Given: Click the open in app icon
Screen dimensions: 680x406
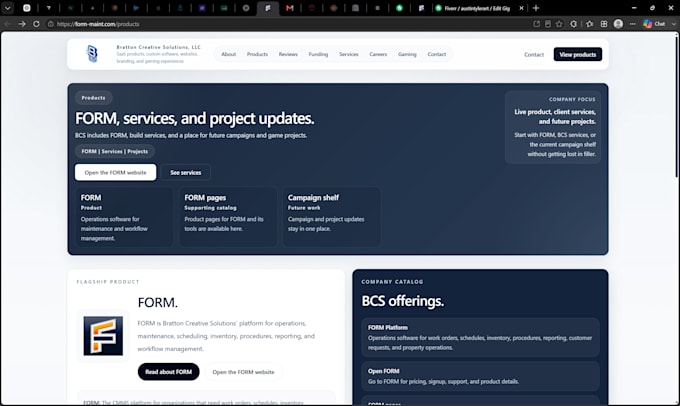Looking at the screenshot, I should pyautogui.click(x=536, y=24).
